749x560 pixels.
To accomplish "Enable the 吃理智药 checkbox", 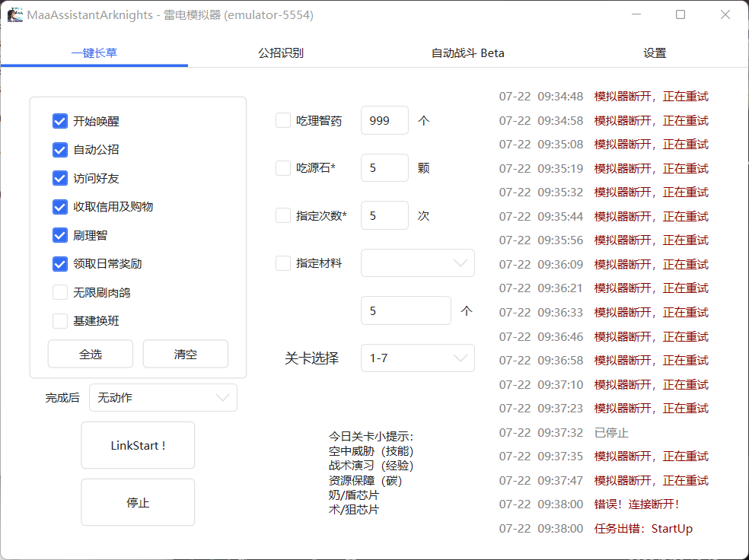I will tap(283, 120).
